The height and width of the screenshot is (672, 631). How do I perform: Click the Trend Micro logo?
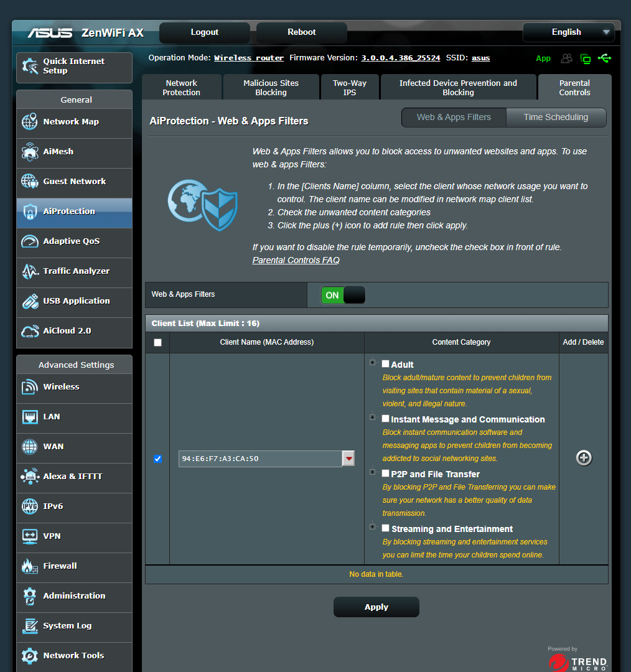click(x=578, y=663)
